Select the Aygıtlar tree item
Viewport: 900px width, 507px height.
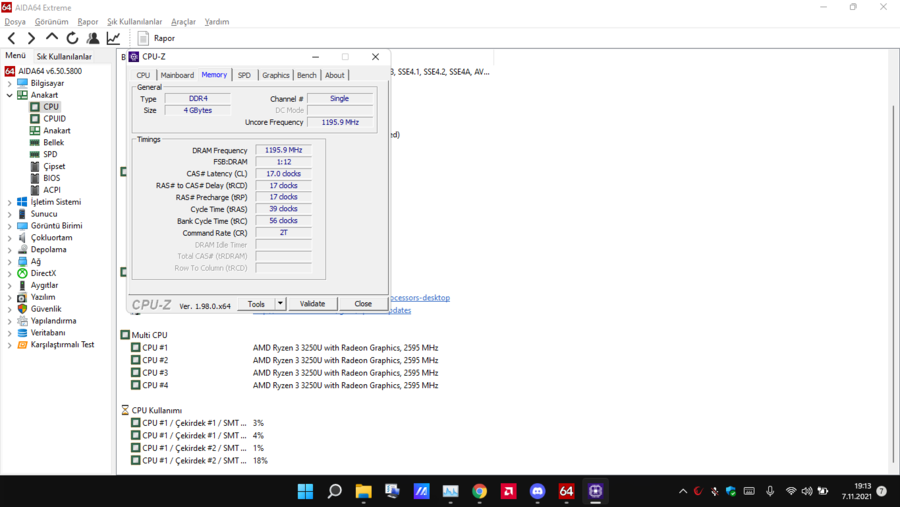coord(44,285)
